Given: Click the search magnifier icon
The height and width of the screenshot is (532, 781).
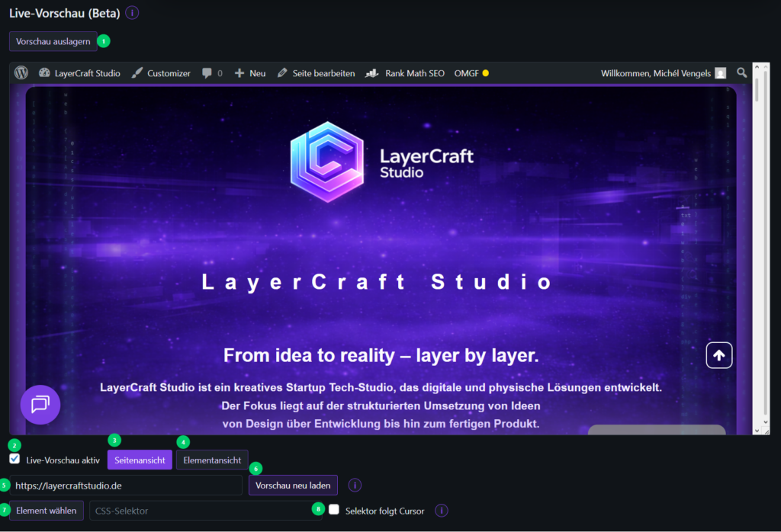Looking at the screenshot, I should coord(741,72).
